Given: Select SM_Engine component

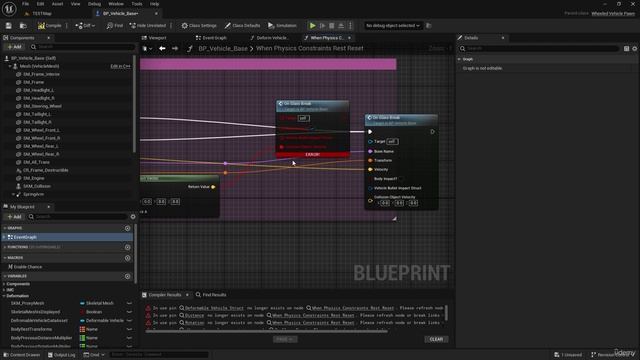Looking at the screenshot, I should (x=33, y=178).
